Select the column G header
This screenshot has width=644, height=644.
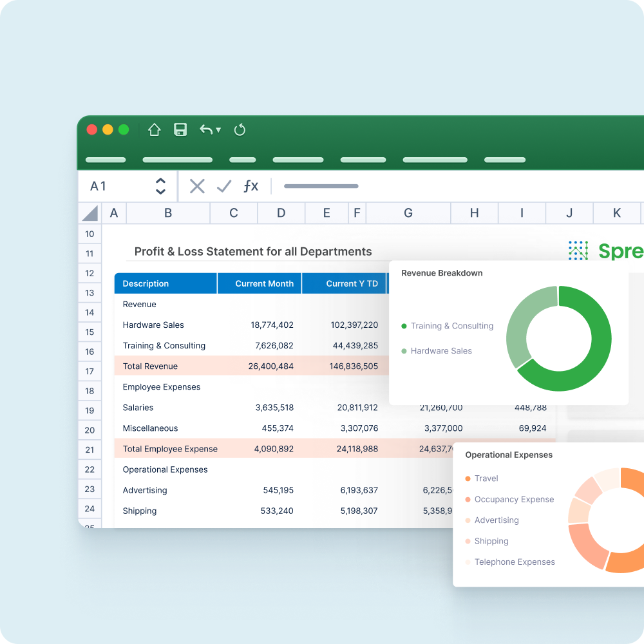[x=408, y=213]
